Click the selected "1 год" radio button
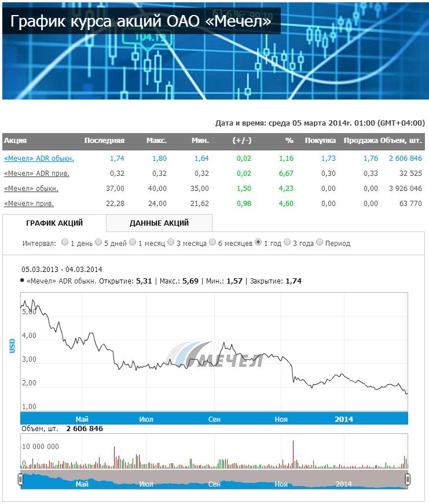The height and width of the screenshot is (504, 429). point(258,243)
